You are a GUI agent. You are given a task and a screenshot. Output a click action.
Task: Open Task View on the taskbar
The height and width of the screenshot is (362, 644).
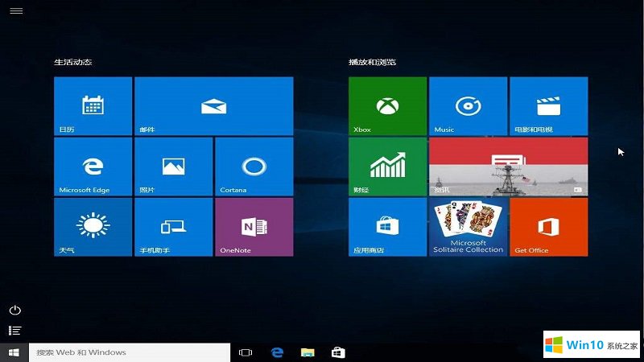tap(246, 352)
